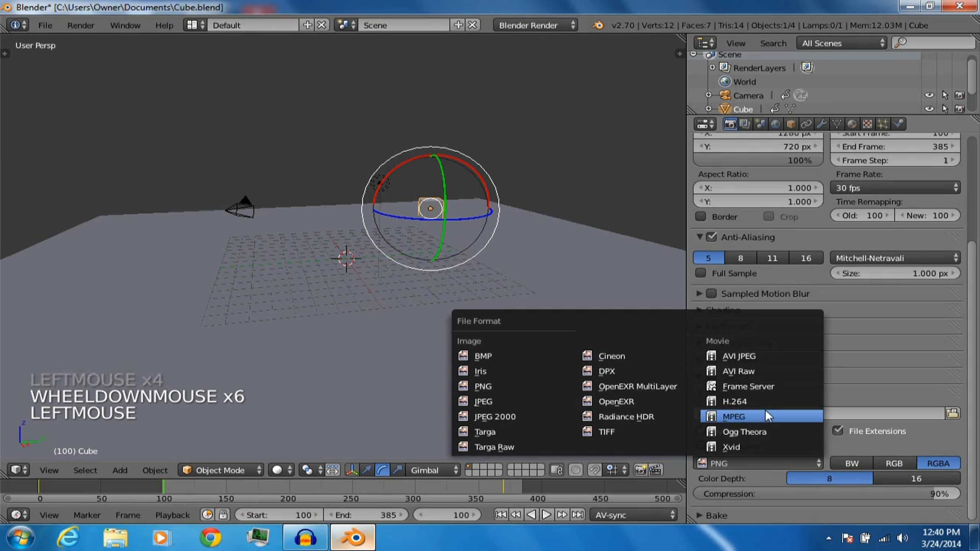980x551 pixels.
Task: Select MPEG from the File Format menu
Action: coord(733,416)
